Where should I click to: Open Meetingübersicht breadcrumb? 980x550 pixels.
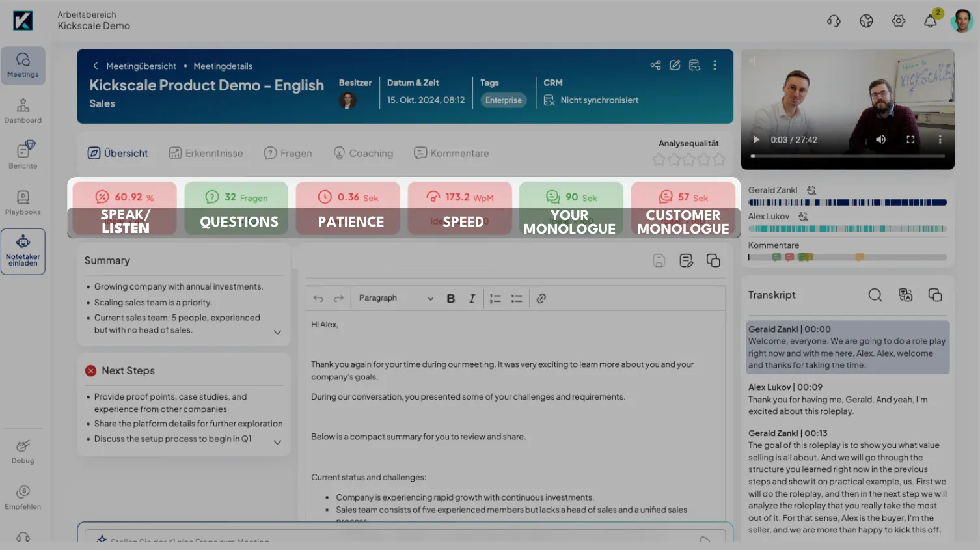tap(141, 66)
